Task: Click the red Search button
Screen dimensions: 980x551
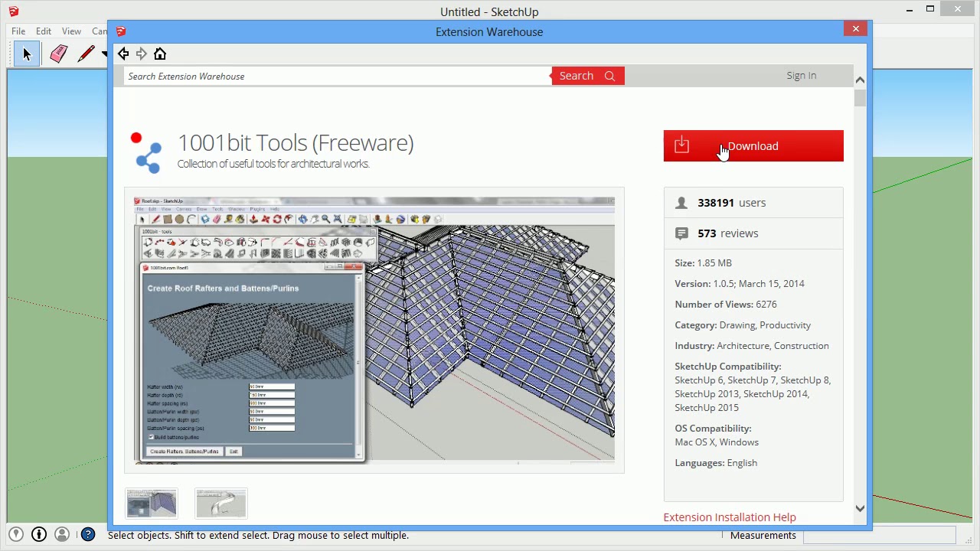Action: pyautogui.click(x=588, y=76)
